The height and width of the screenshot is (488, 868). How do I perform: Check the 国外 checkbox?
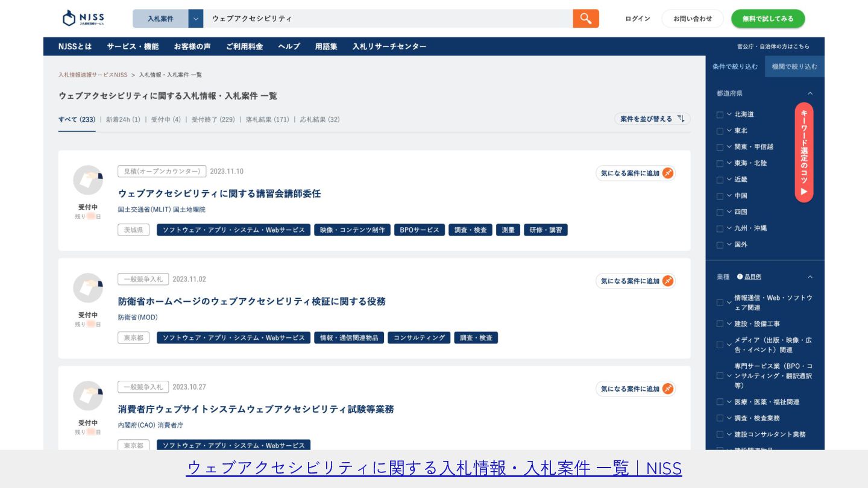tap(720, 245)
